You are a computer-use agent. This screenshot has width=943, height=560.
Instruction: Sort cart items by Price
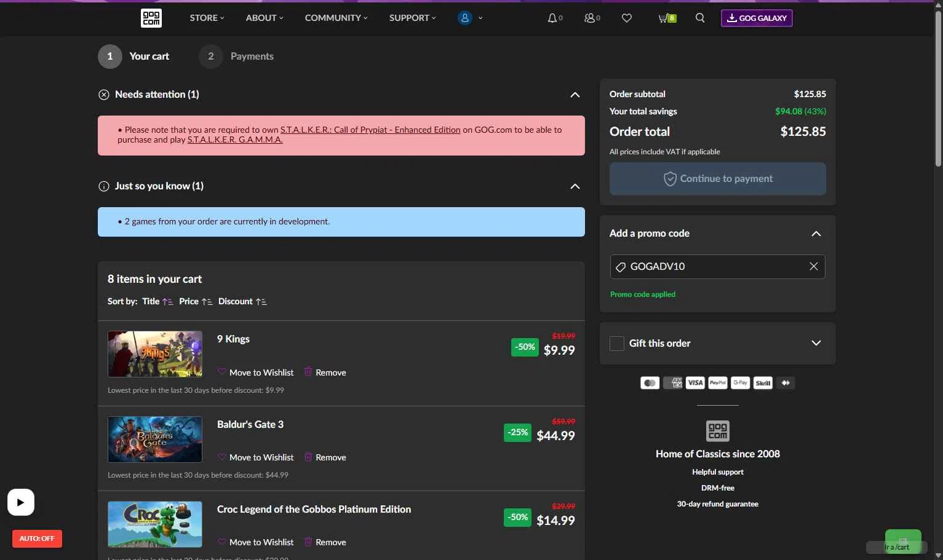pyautogui.click(x=196, y=301)
